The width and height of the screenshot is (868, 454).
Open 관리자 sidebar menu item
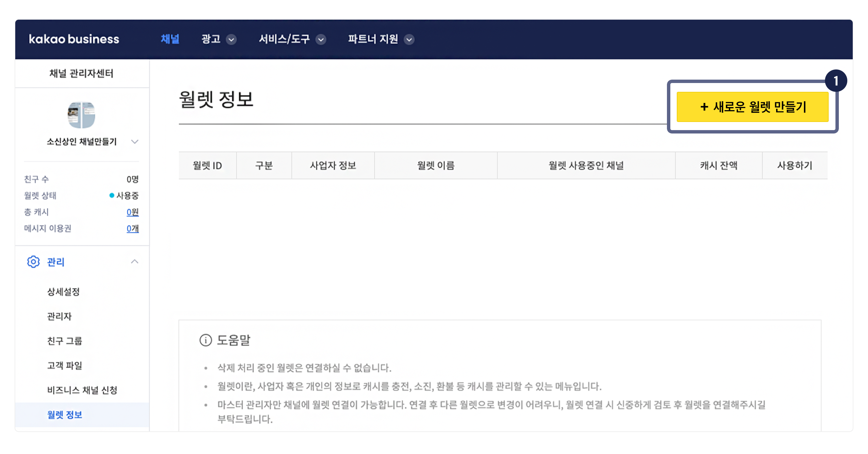point(59,316)
